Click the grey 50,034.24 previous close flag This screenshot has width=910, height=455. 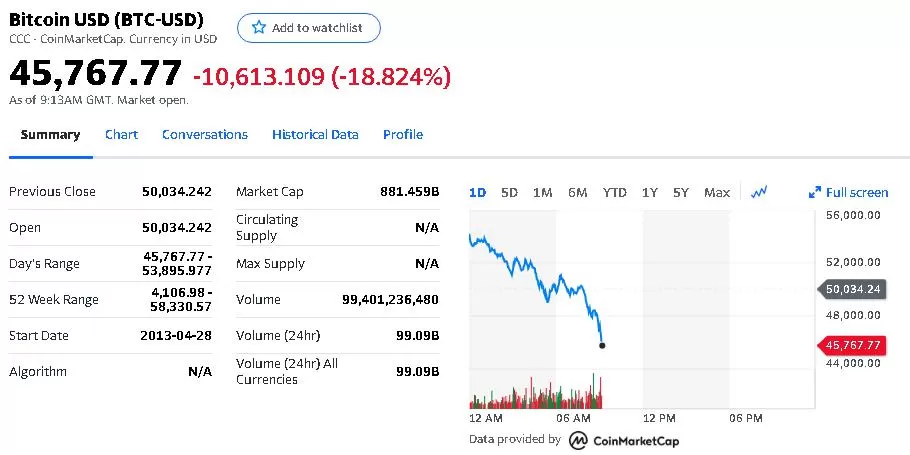(851, 289)
